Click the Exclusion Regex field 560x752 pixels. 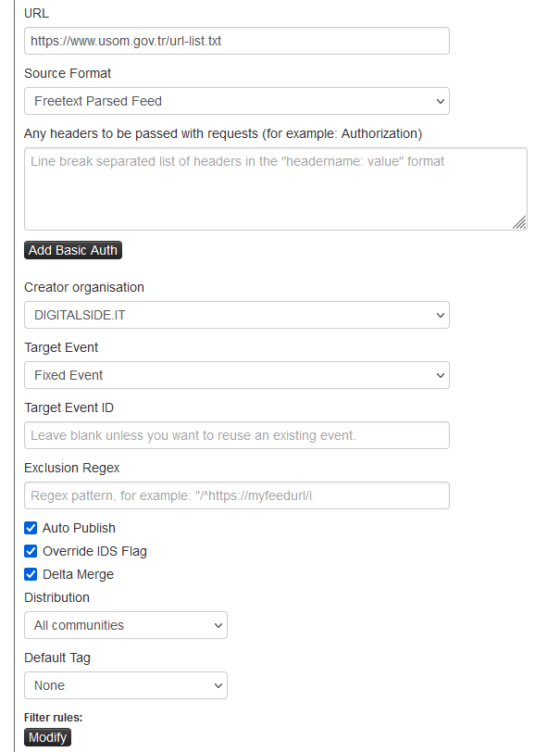tap(236, 495)
